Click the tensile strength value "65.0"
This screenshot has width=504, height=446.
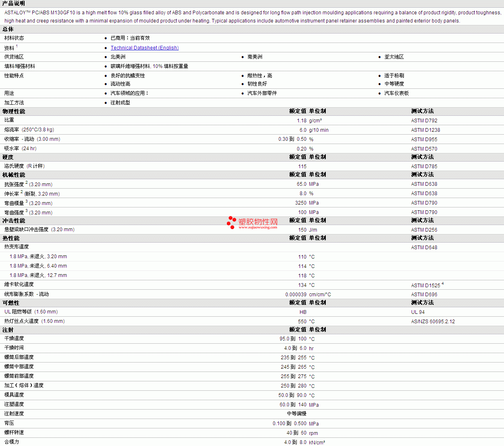tap(302, 184)
